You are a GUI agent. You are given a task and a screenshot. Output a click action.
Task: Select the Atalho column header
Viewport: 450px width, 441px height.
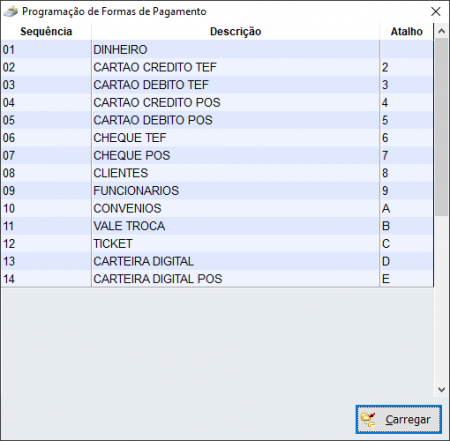406,31
